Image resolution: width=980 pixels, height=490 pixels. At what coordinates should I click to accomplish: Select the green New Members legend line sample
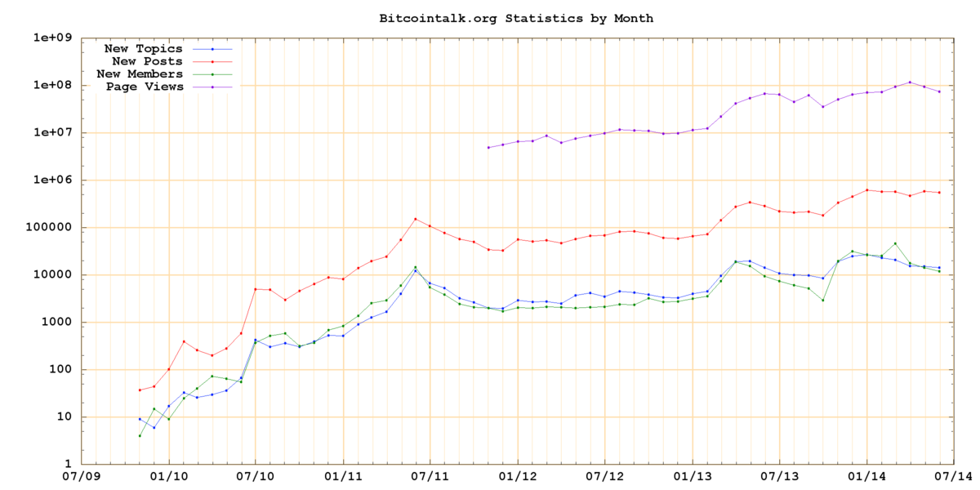pyautogui.click(x=212, y=73)
